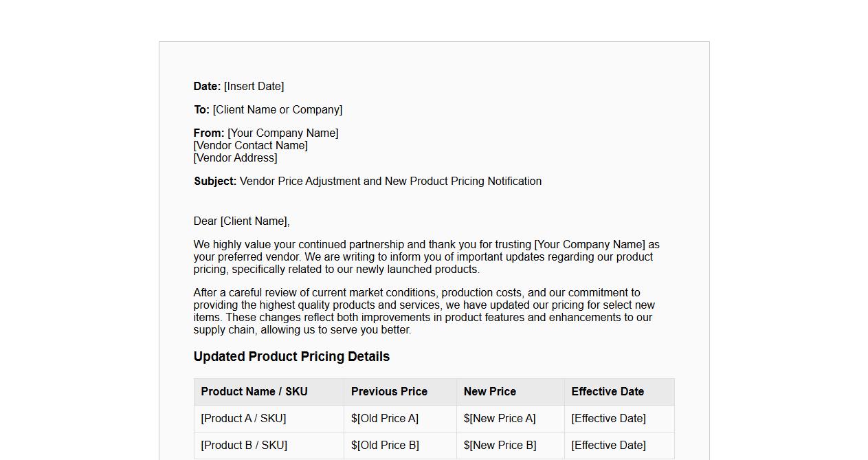The image size is (868, 460).
Task: Click the [Product B / SKU] table cell
Action: pos(243,446)
